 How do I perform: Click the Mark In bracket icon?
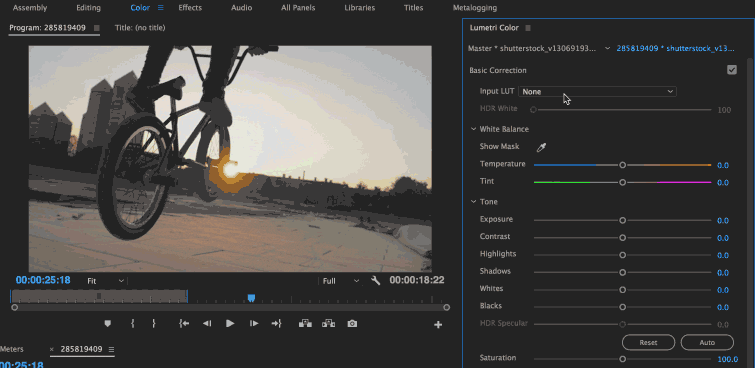coord(132,324)
